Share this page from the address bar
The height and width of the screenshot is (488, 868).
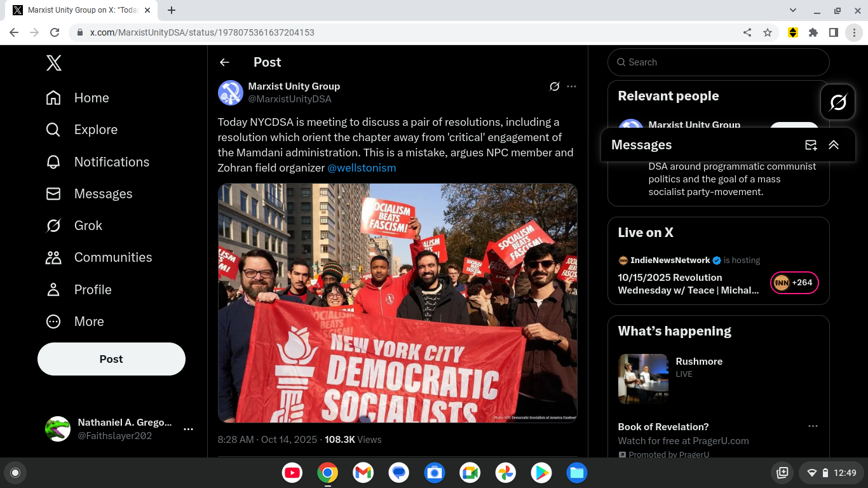(747, 32)
